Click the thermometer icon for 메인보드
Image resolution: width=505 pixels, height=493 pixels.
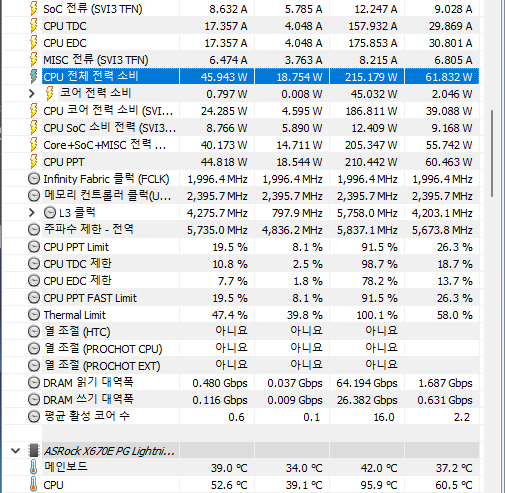[x=34, y=467]
